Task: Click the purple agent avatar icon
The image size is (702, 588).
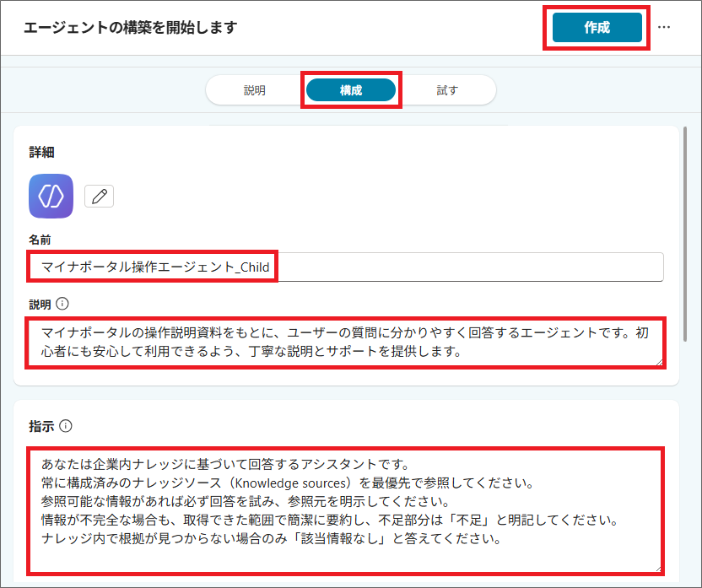Action: tap(51, 196)
